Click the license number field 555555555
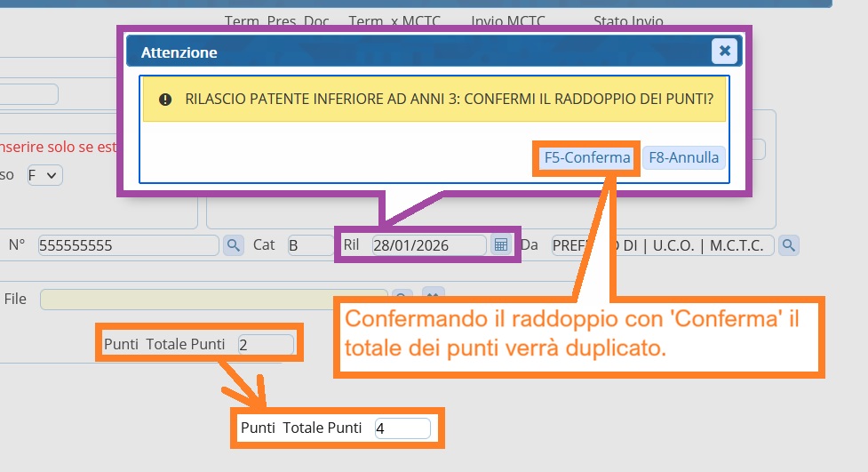868x472 pixels. point(128,245)
